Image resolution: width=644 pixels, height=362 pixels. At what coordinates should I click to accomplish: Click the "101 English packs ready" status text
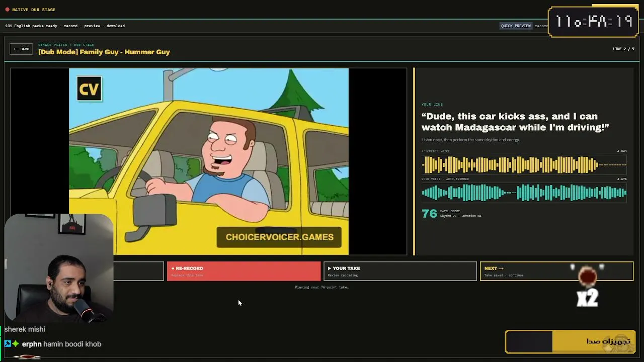coord(65,26)
